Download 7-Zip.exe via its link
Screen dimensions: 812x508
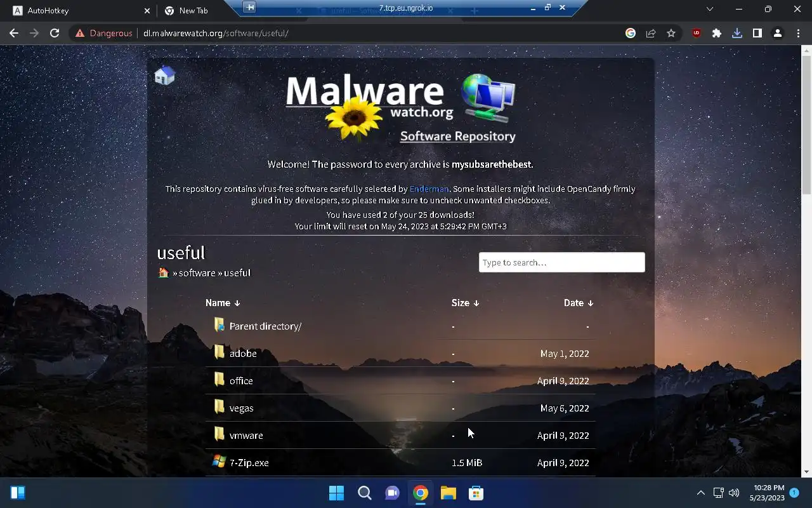coord(249,462)
